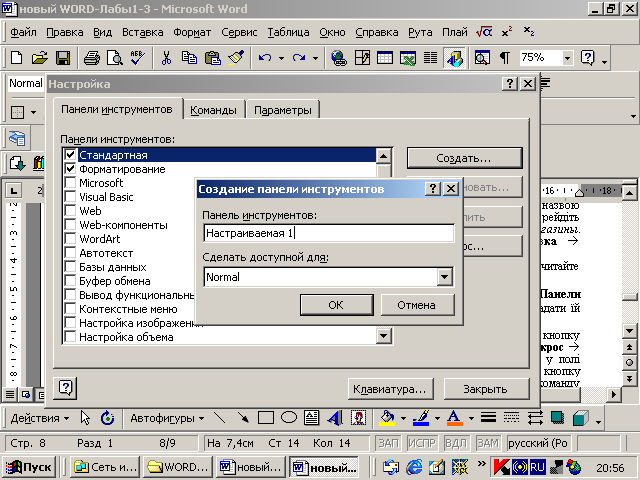The image size is (640, 480).
Task: Click the Free Rotate icon
Action: click(x=108, y=418)
